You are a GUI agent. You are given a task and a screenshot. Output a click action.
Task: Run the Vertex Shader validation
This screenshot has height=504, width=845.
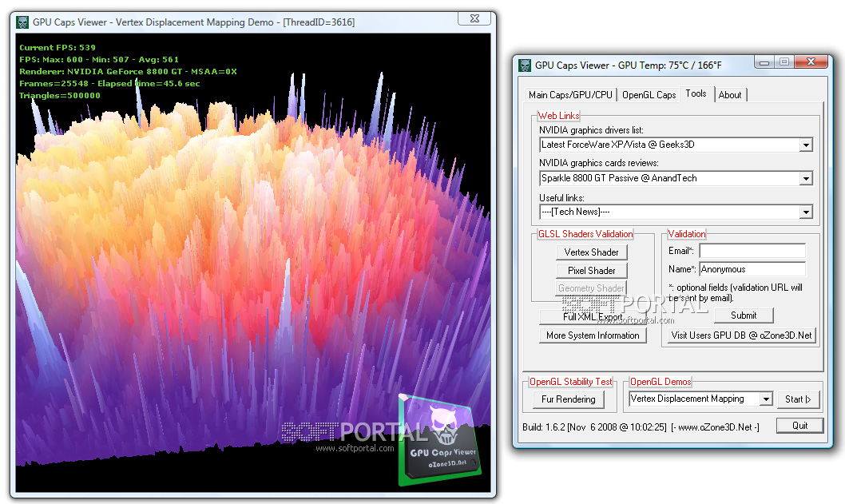591,252
